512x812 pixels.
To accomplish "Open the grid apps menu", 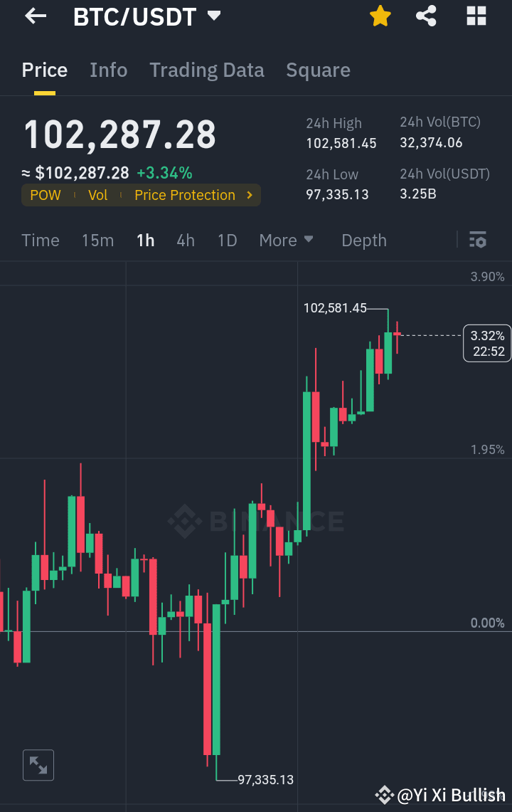I will tap(475, 16).
